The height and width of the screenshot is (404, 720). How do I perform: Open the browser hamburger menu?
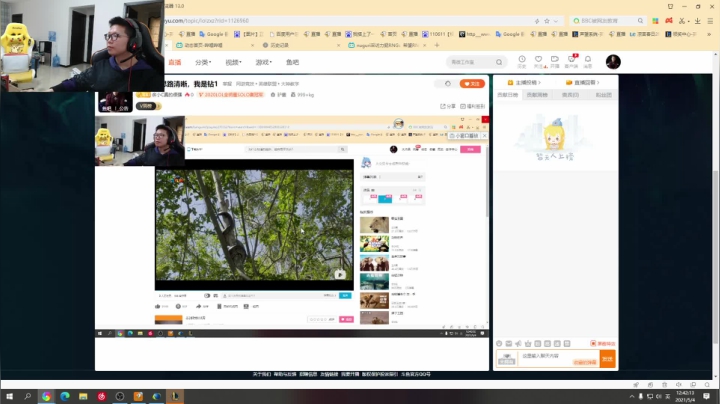710,21
